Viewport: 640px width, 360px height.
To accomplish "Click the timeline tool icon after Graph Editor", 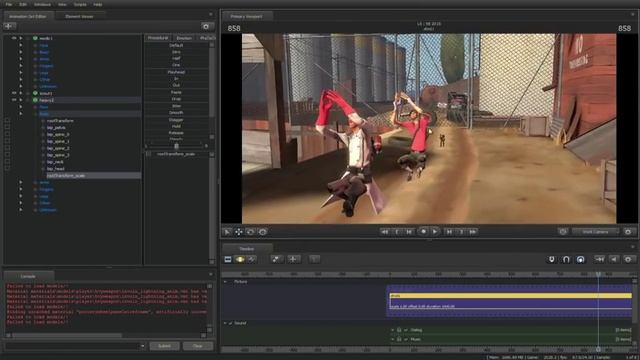I will pyautogui.click(x=276, y=259).
